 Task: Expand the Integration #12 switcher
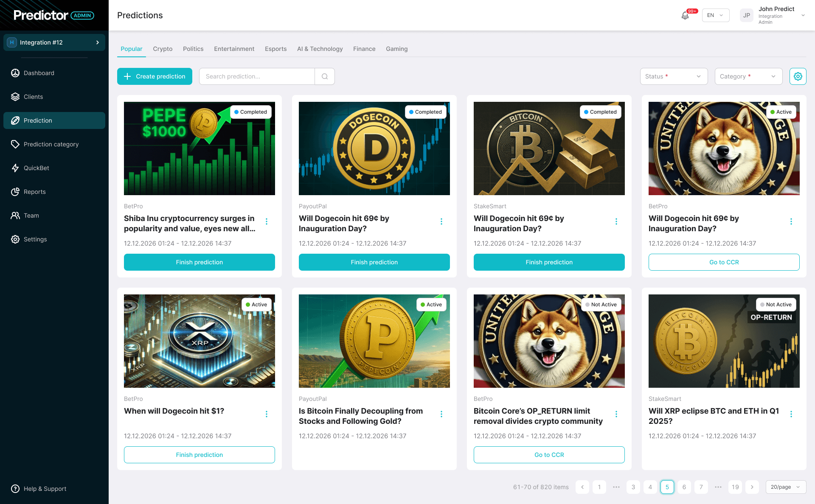pyautogui.click(x=54, y=42)
